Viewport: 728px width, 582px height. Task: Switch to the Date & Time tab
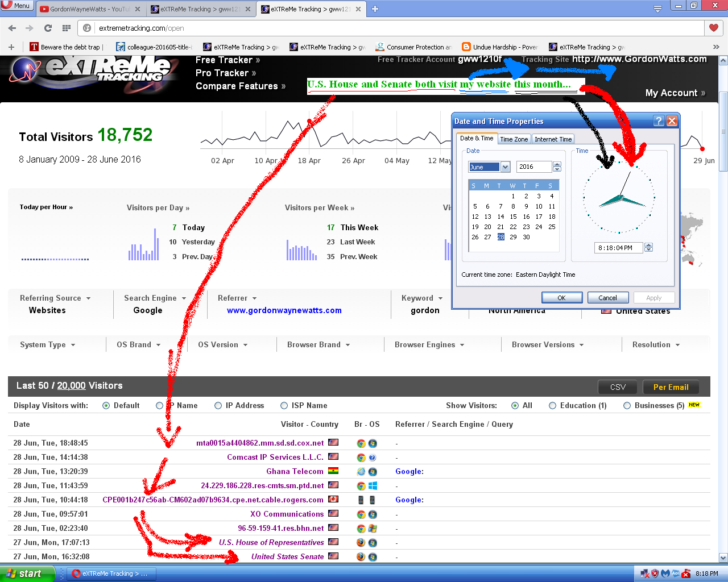click(477, 138)
